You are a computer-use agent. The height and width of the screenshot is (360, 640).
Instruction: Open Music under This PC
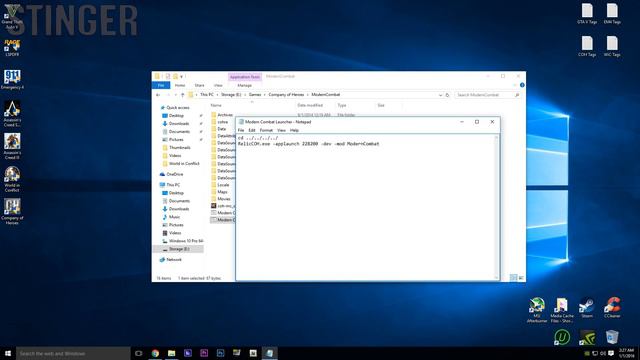174,217
